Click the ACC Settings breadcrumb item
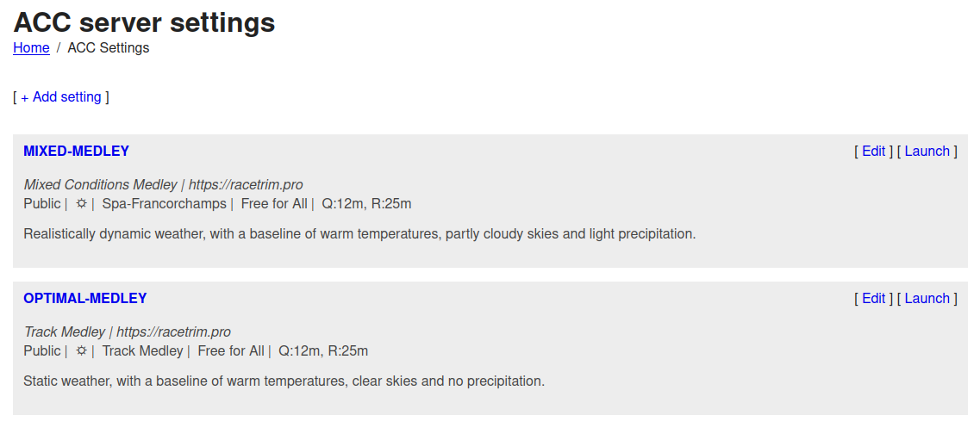The height and width of the screenshot is (440, 980). (x=108, y=48)
